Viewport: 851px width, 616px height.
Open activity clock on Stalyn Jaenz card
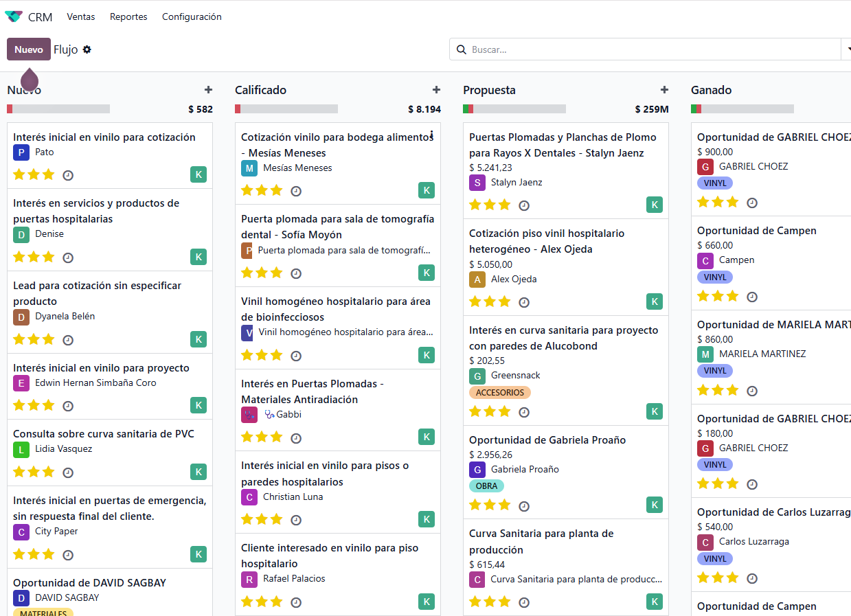(524, 205)
